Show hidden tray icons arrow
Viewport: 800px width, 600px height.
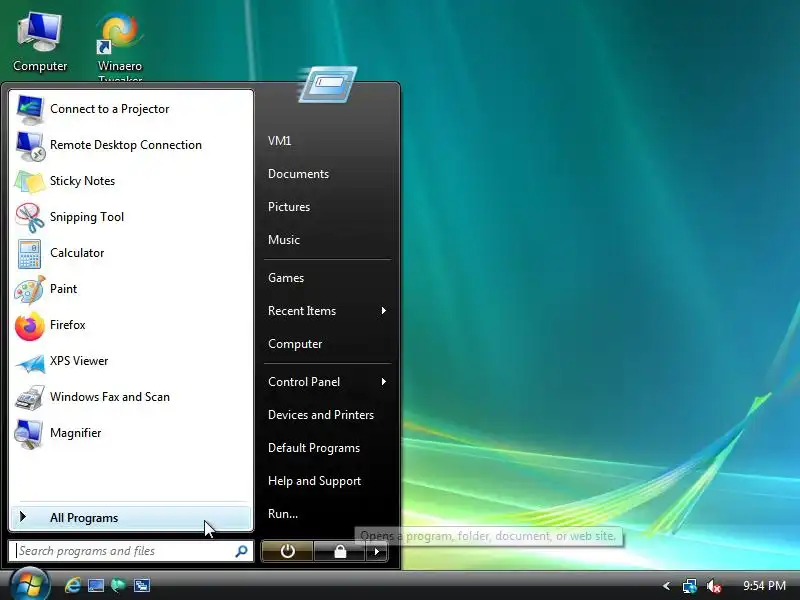(666, 586)
